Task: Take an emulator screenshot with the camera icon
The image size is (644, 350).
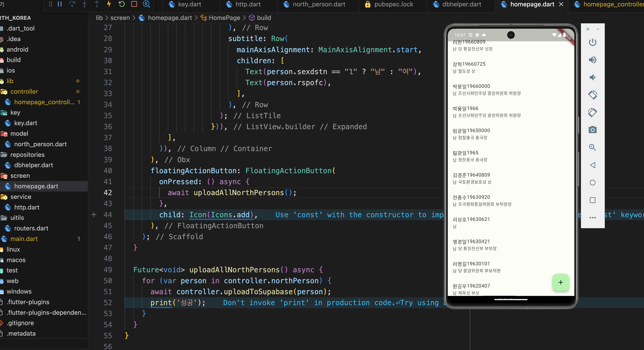Action: [x=592, y=130]
